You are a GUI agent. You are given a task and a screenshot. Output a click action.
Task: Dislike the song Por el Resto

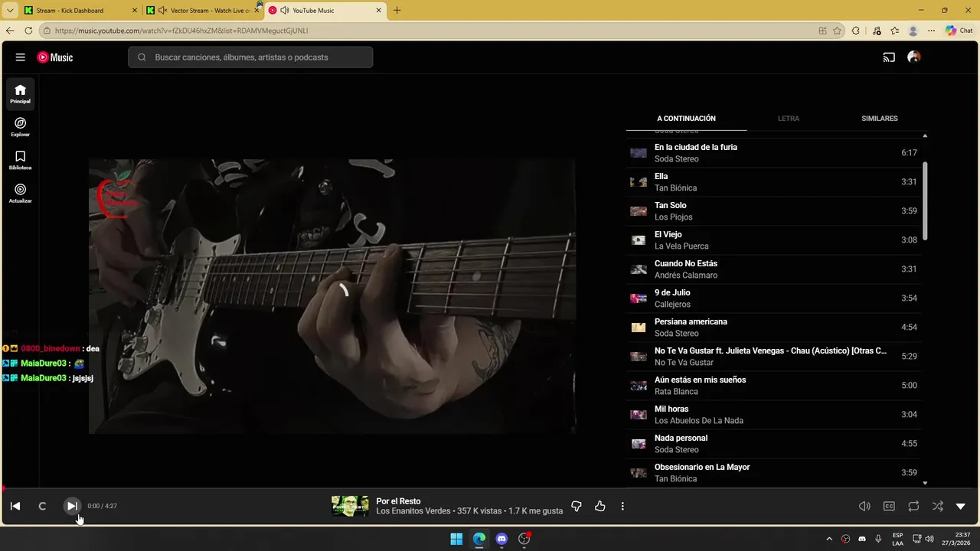577,506
